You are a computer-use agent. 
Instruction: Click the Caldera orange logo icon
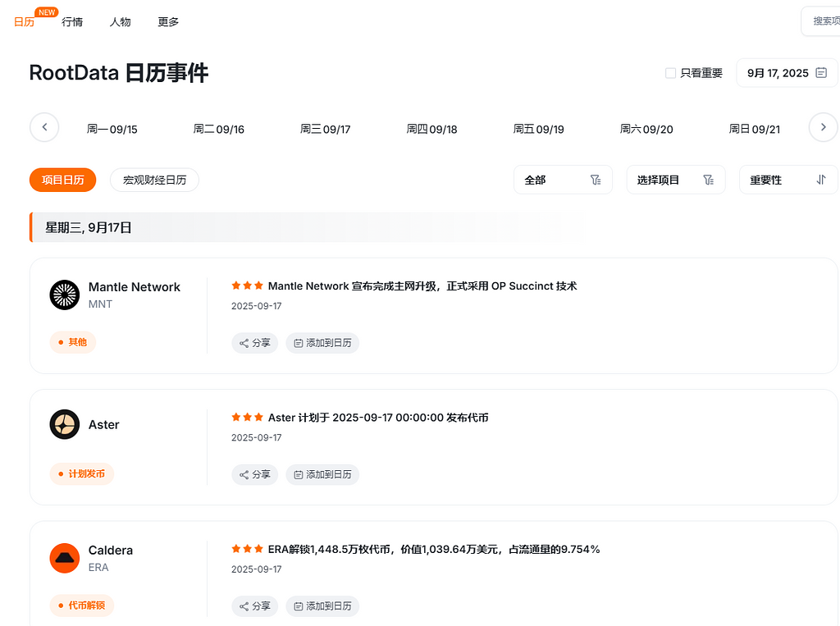(65, 558)
